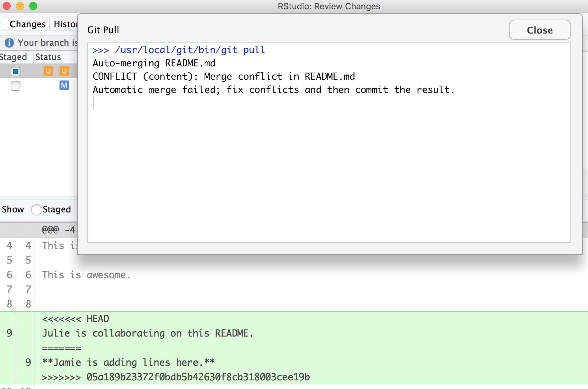Click the 'Your branch is' info message
588x389 pixels.
click(x=48, y=42)
